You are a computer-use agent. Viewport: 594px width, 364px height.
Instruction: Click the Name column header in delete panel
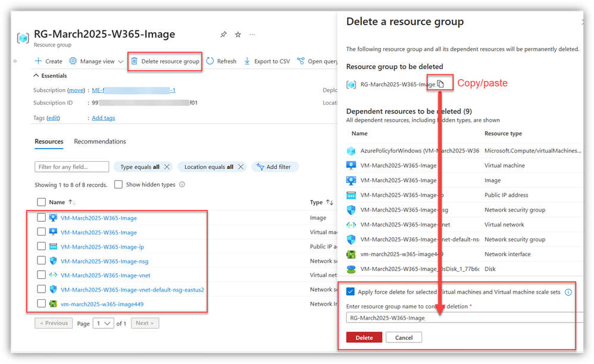pos(359,134)
